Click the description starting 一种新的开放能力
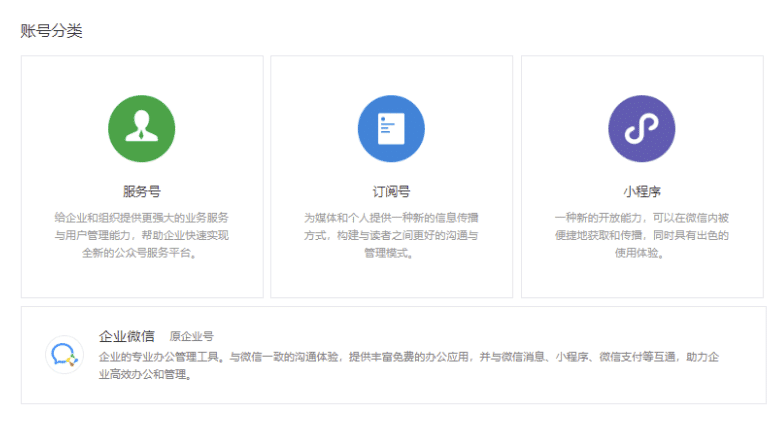 (642, 235)
